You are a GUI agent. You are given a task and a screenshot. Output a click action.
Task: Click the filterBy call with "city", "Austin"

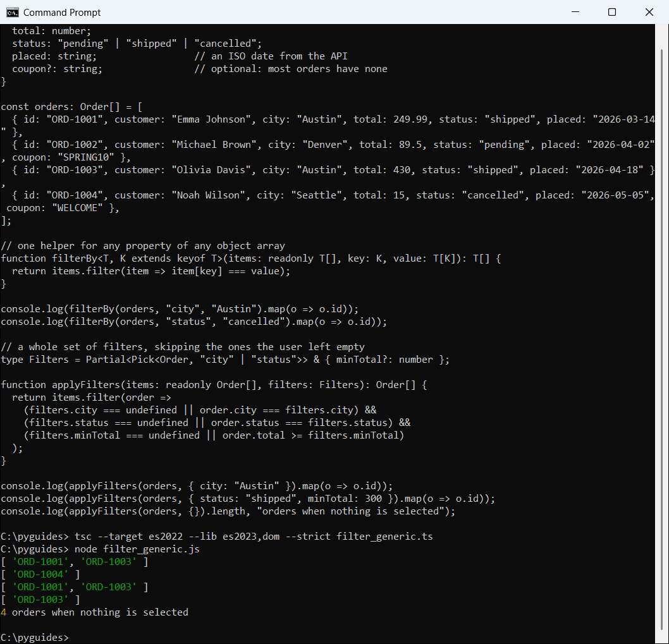tap(180, 309)
